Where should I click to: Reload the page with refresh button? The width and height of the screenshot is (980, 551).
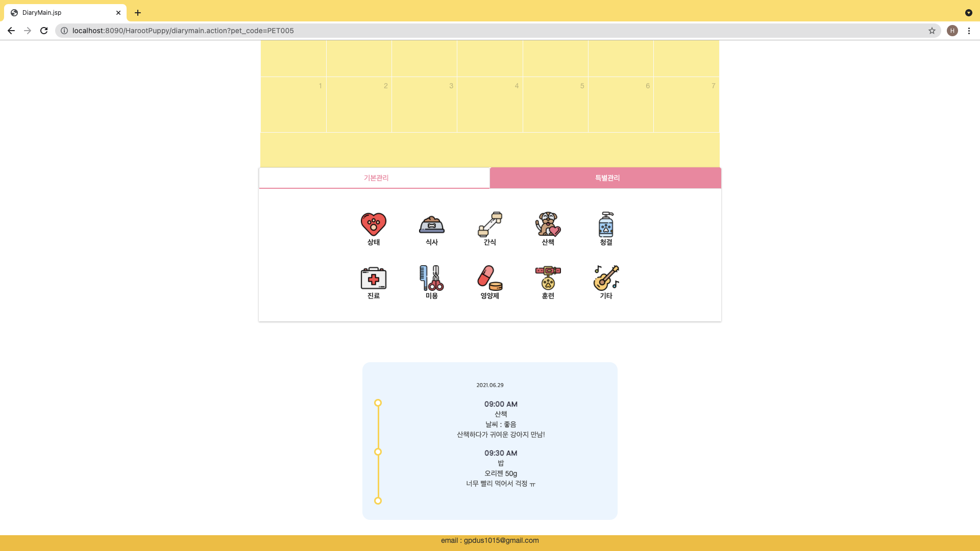[x=44, y=31]
